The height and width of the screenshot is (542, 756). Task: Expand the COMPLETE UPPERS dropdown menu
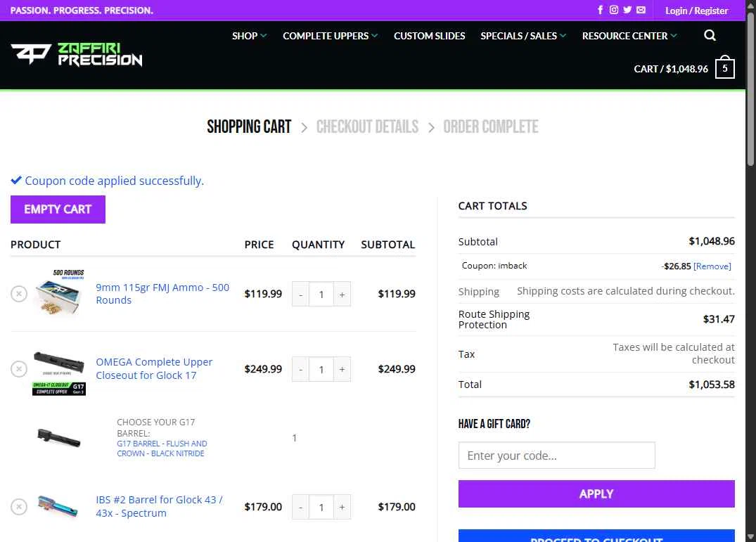point(331,36)
